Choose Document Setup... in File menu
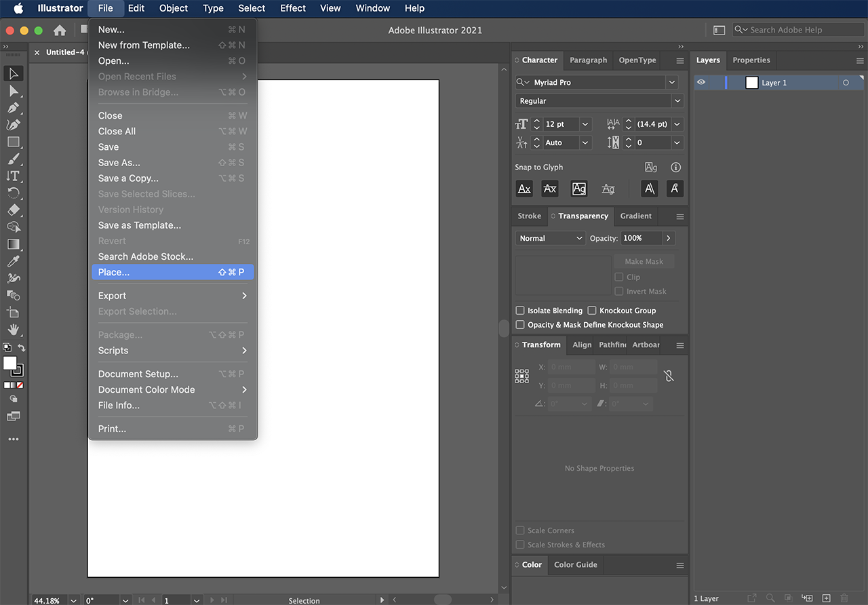 click(x=172, y=374)
